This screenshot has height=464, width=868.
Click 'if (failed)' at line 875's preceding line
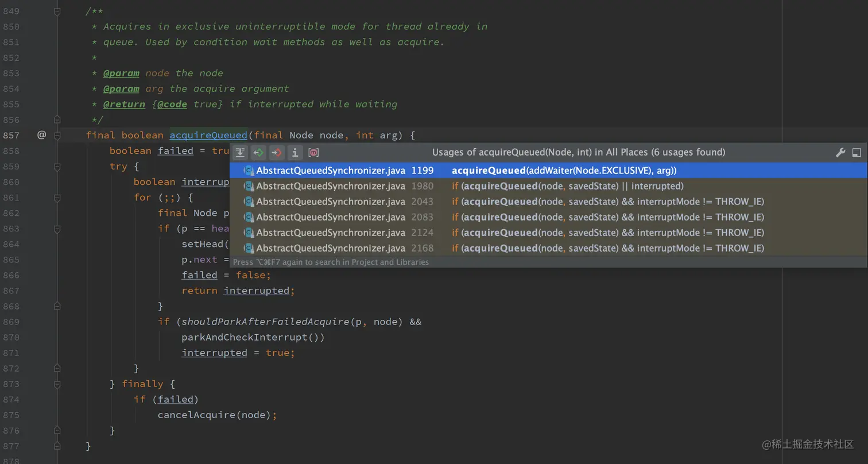point(166,399)
